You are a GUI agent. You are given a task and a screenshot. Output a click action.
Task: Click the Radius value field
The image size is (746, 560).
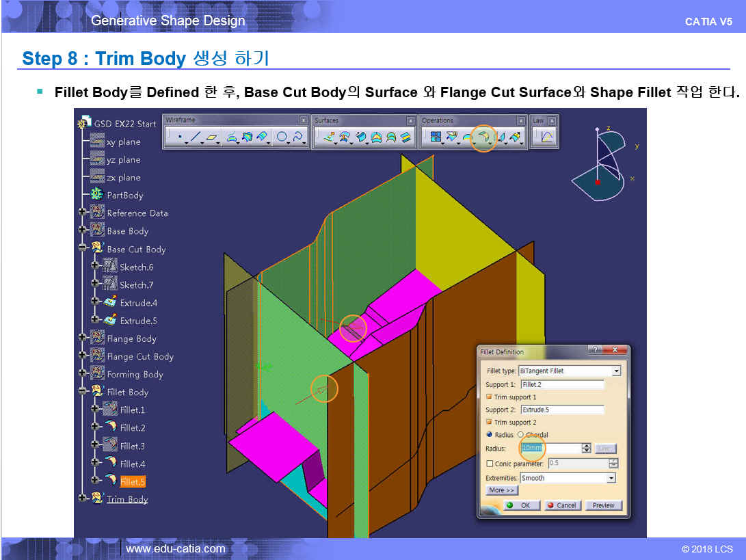[x=551, y=448]
